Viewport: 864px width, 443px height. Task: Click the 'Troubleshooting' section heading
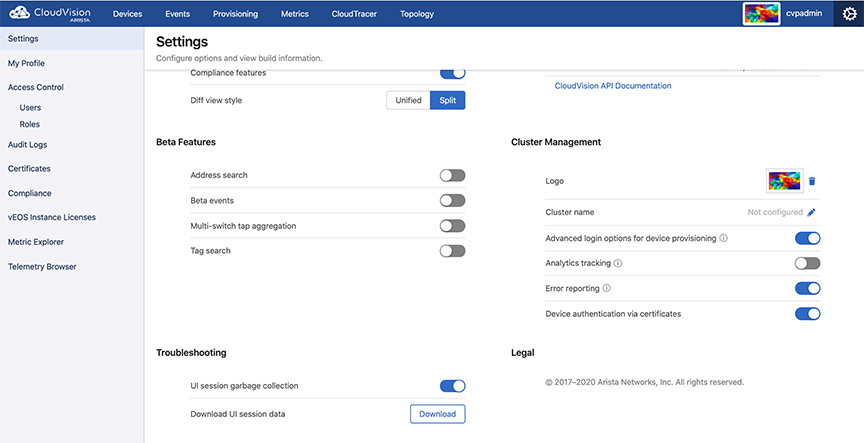(x=191, y=353)
